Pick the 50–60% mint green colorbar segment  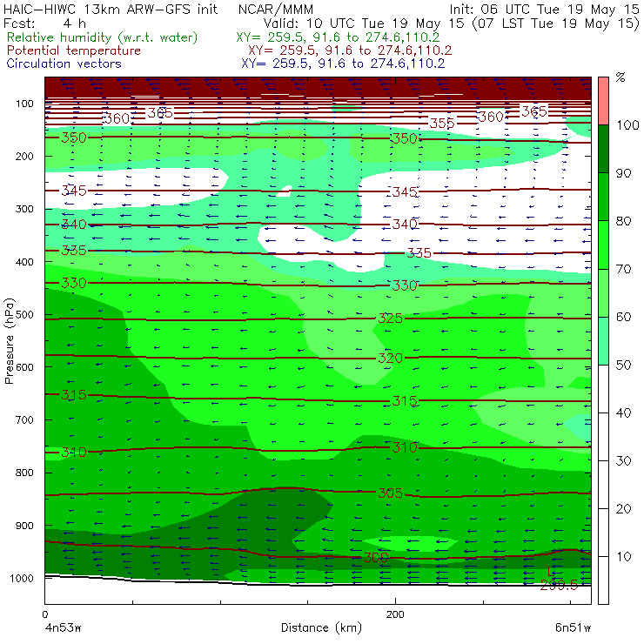[x=603, y=341]
